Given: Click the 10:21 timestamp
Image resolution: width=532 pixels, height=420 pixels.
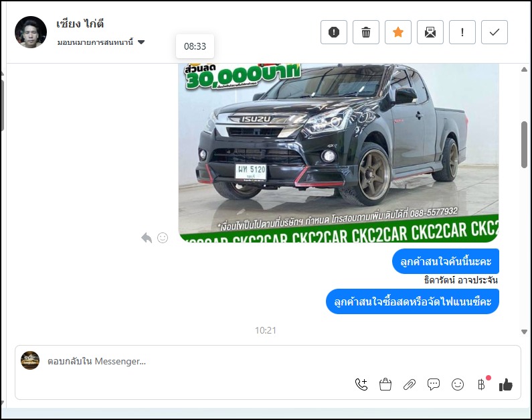Looking at the screenshot, I should click(265, 330).
